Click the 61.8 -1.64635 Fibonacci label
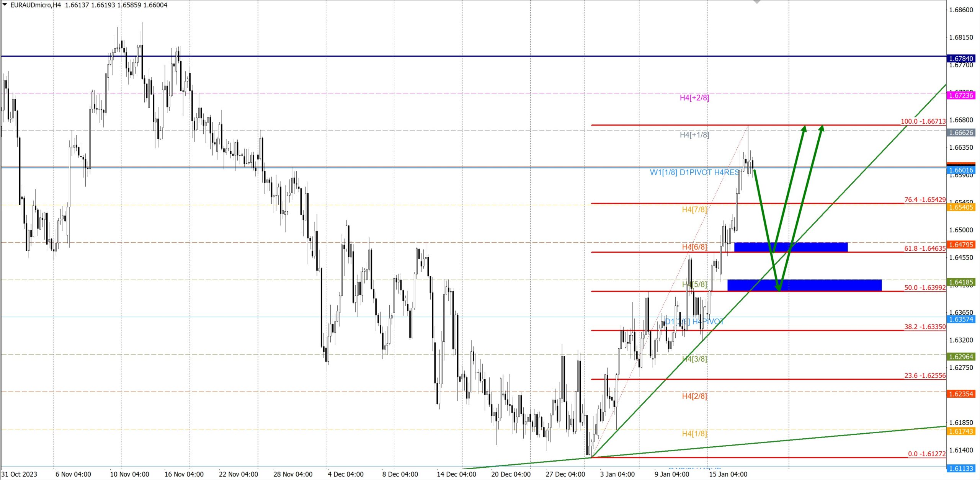This screenshot has height=480, width=980. [x=924, y=248]
